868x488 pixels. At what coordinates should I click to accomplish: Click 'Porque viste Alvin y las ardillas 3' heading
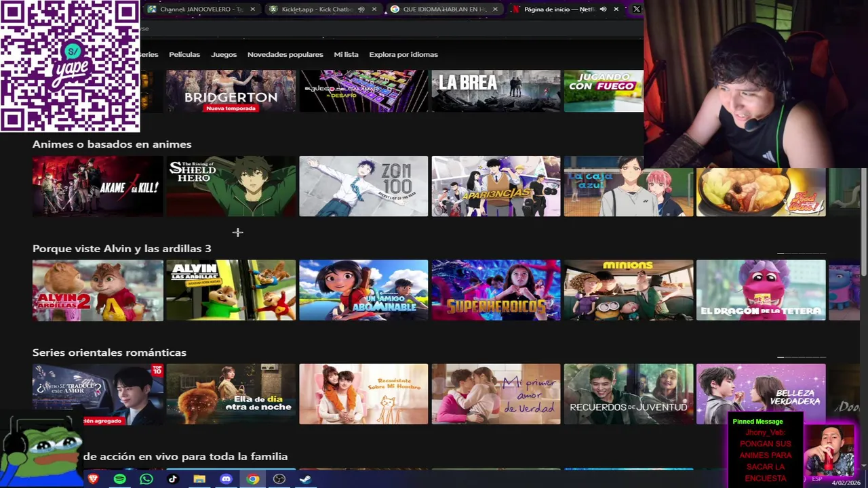pyautogui.click(x=122, y=249)
